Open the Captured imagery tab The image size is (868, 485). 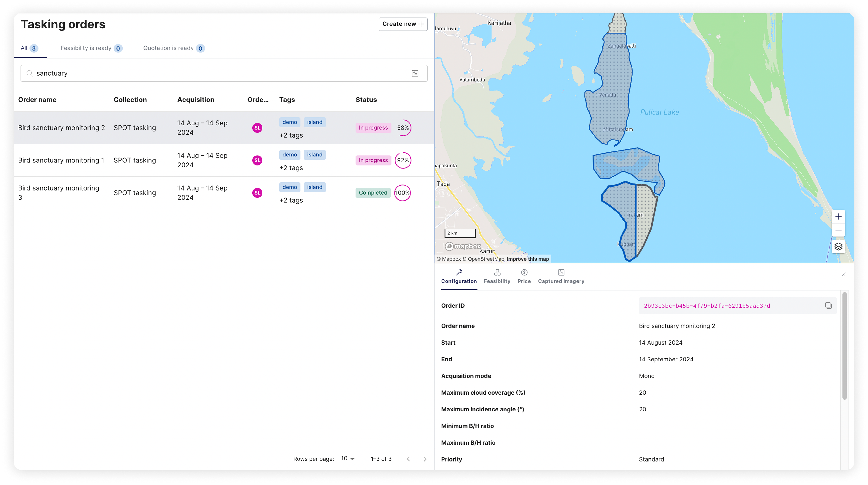[561, 277]
